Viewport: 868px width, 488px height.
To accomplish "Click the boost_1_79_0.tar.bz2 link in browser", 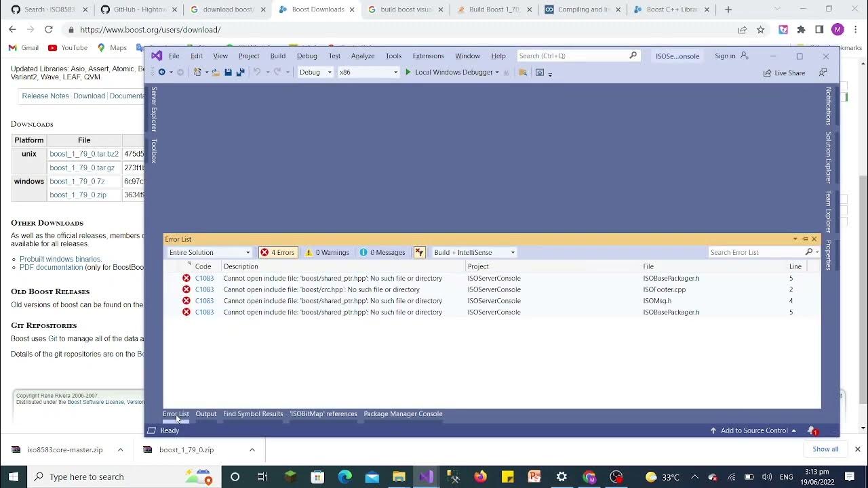I will coord(84,154).
